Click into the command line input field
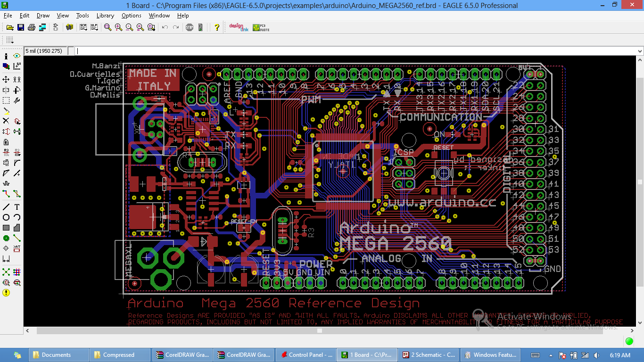The height and width of the screenshot is (362, 644). [356, 51]
